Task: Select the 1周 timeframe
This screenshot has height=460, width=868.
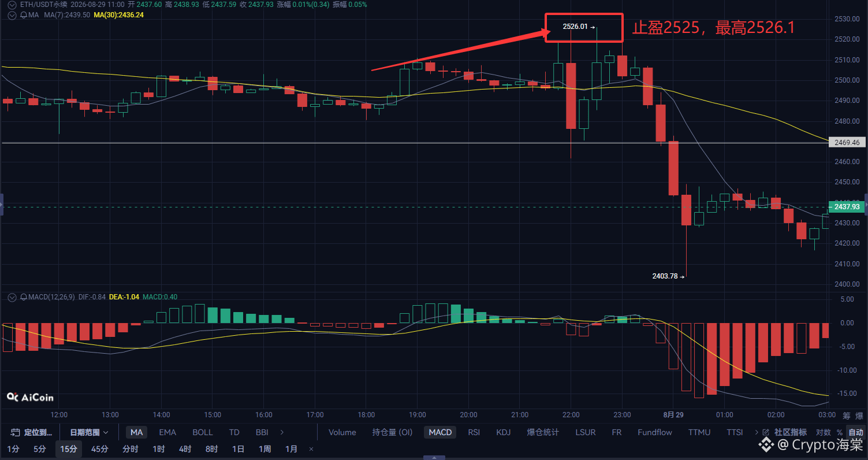Action: coord(265,449)
